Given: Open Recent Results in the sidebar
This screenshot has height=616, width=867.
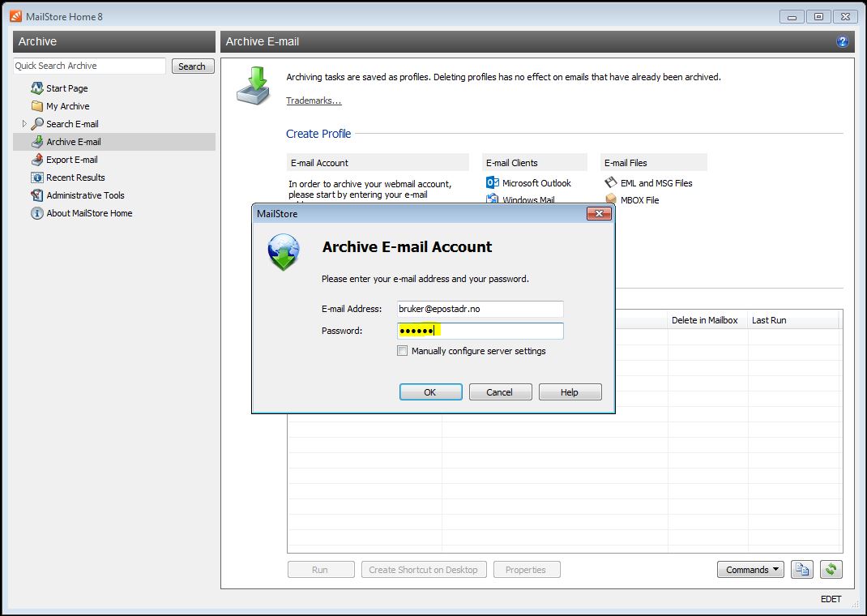Looking at the screenshot, I should click(75, 178).
